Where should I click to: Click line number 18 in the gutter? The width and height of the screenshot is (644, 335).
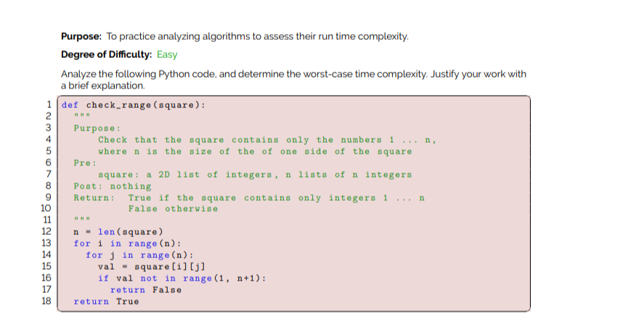pos(46,301)
